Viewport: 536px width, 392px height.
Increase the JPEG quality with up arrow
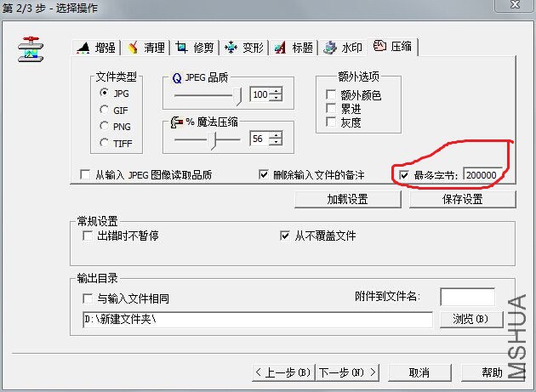276,91
